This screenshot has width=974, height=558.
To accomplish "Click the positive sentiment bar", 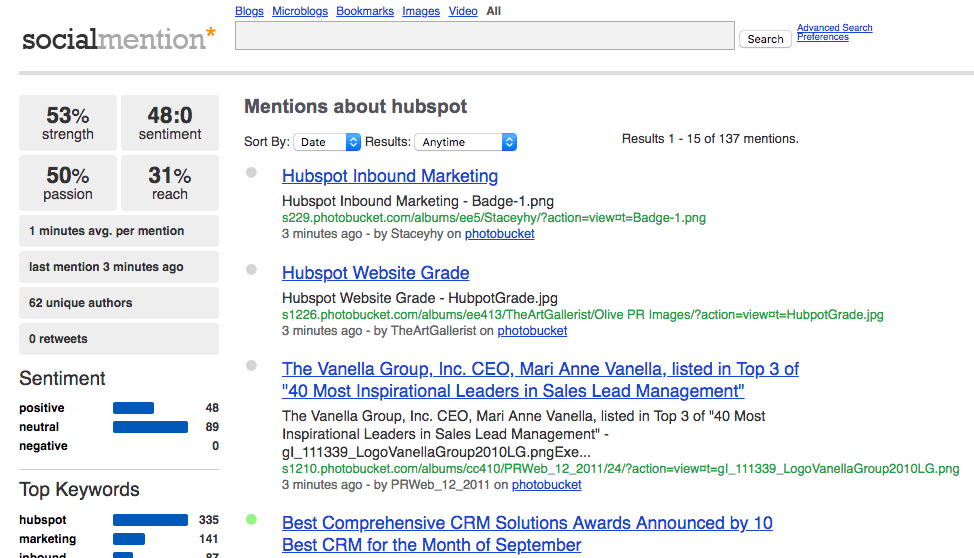I will (133, 408).
